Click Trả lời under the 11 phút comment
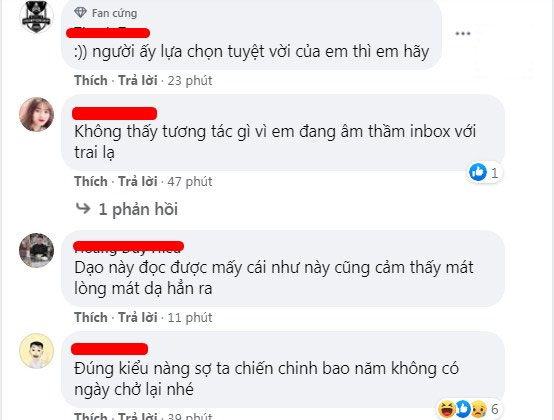554x420 pixels. pos(138,318)
